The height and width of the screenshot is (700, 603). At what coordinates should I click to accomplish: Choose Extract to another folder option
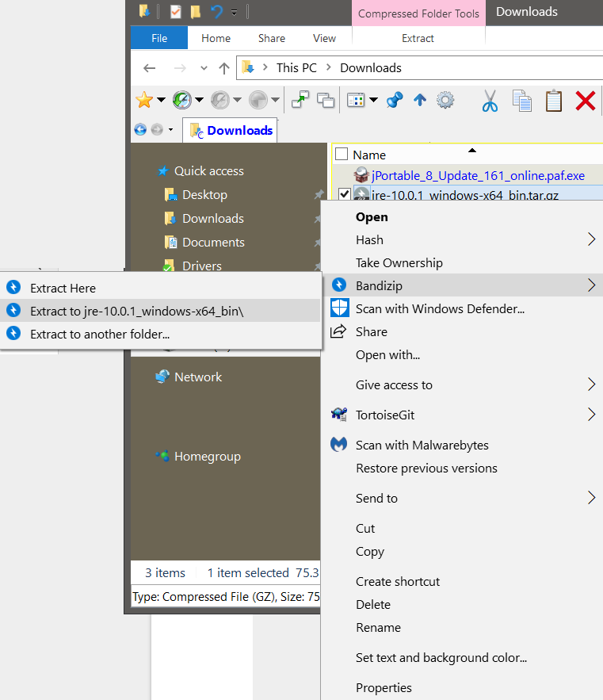161,334
